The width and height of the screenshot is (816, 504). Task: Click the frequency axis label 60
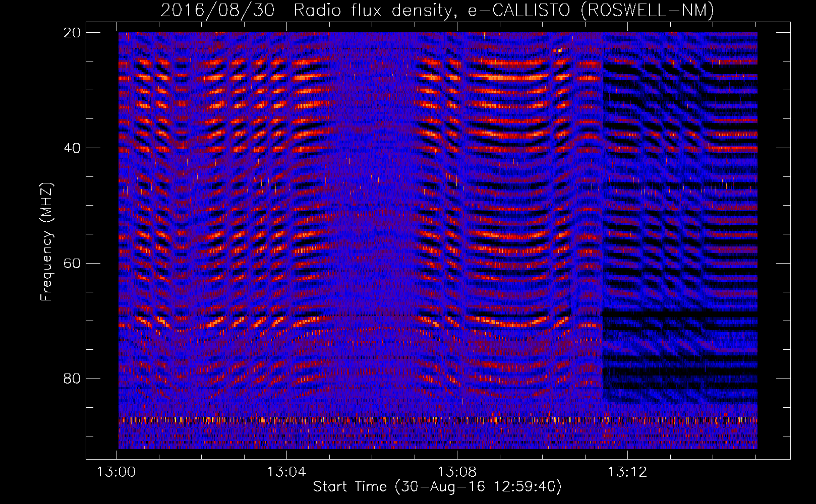tap(72, 263)
